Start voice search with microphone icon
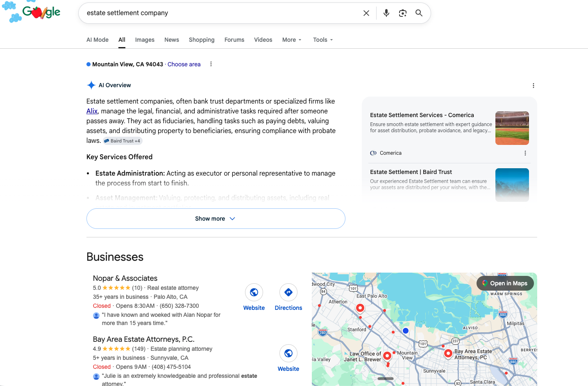 point(386,13)
